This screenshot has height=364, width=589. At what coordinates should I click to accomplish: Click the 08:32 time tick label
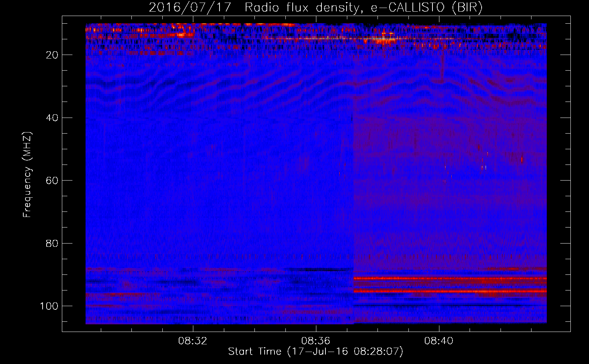click(193, 341)
